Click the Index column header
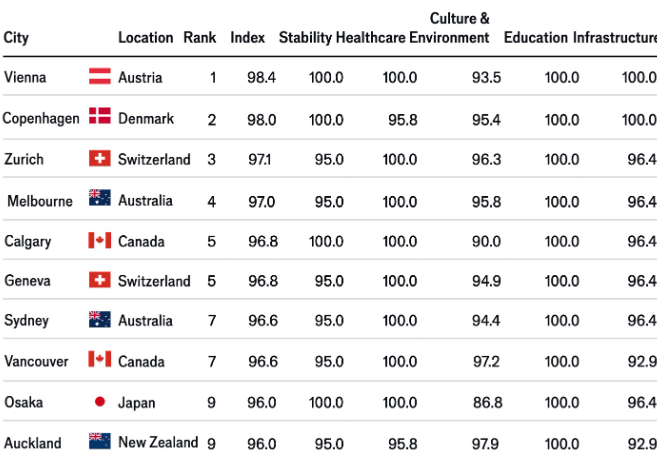The image size is (657, 463). pyautogui.click(x=248, y=38)
